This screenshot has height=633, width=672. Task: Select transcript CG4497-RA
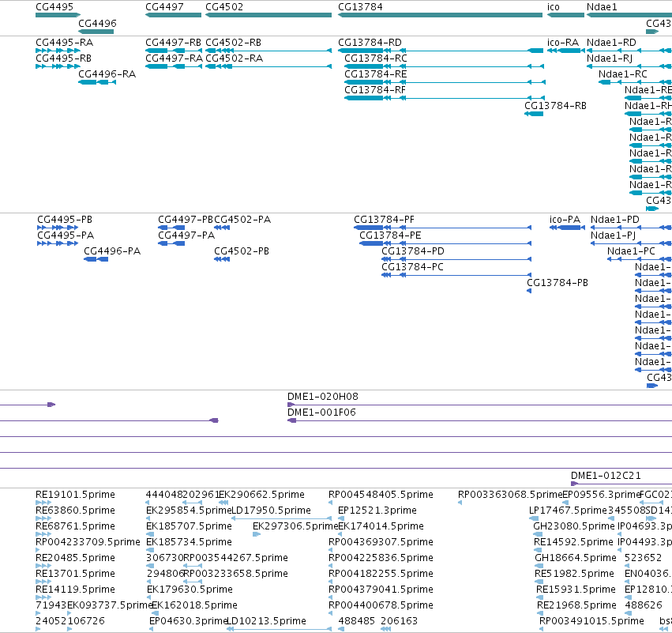(x=174, y=58)
